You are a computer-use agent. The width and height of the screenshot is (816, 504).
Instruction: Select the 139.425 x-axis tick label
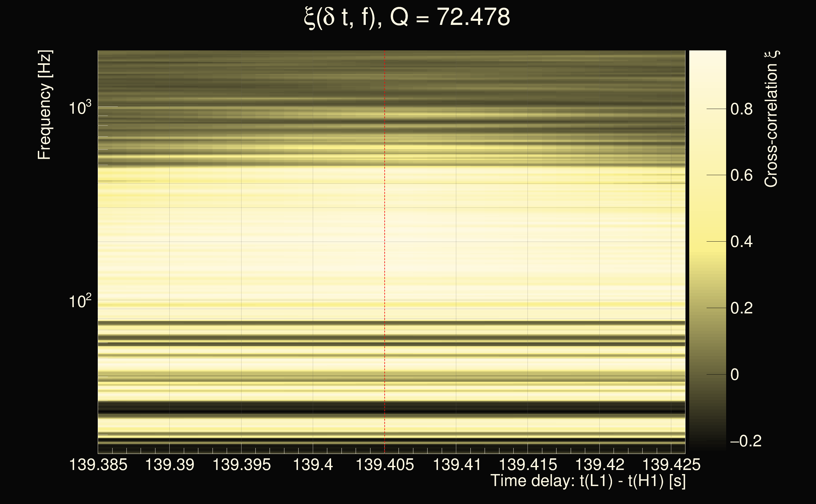(671, 465)
